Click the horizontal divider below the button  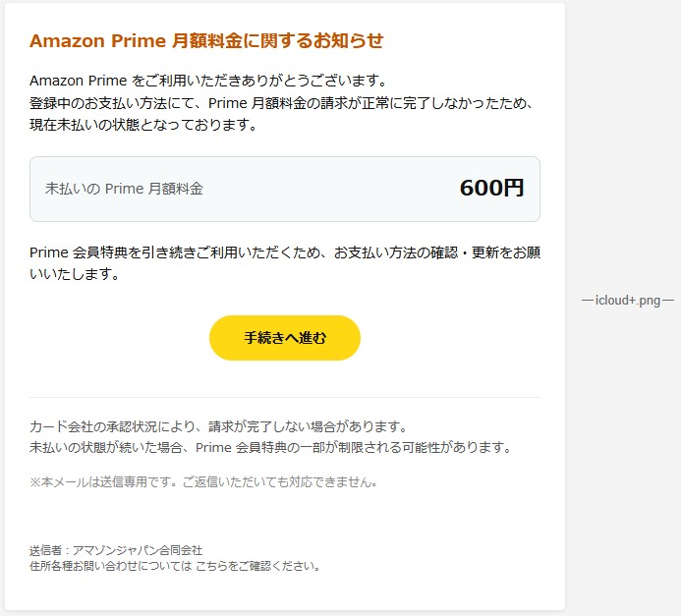coord(285,397)
